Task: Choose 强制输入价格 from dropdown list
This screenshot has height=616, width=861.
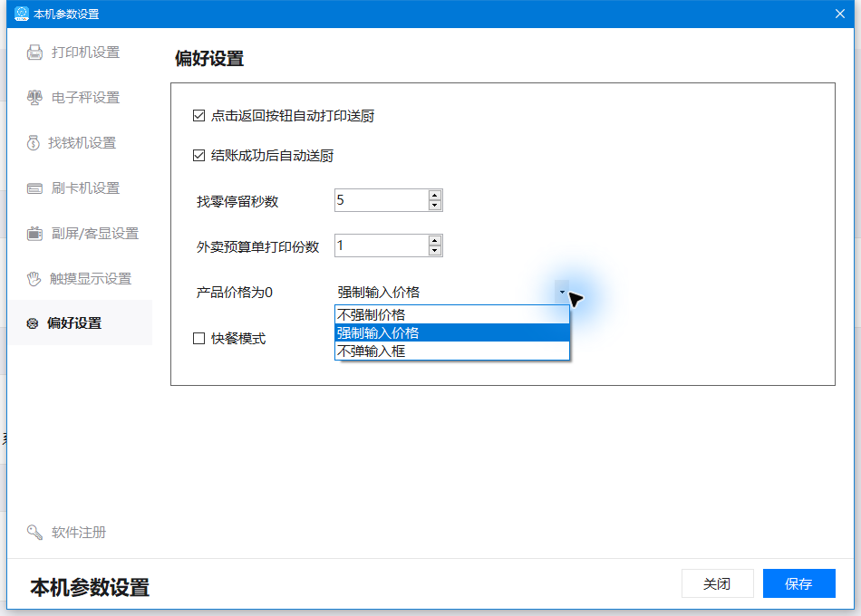Action: pos(452,332)
